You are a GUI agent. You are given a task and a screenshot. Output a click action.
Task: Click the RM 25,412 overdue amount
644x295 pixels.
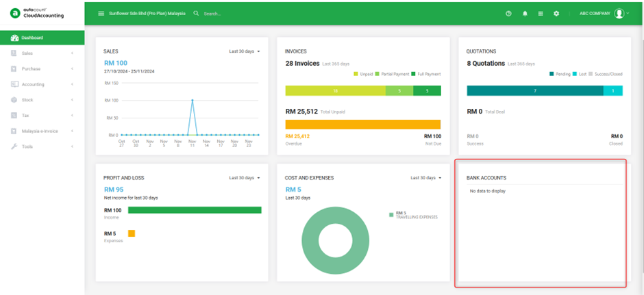coord(297,136)
